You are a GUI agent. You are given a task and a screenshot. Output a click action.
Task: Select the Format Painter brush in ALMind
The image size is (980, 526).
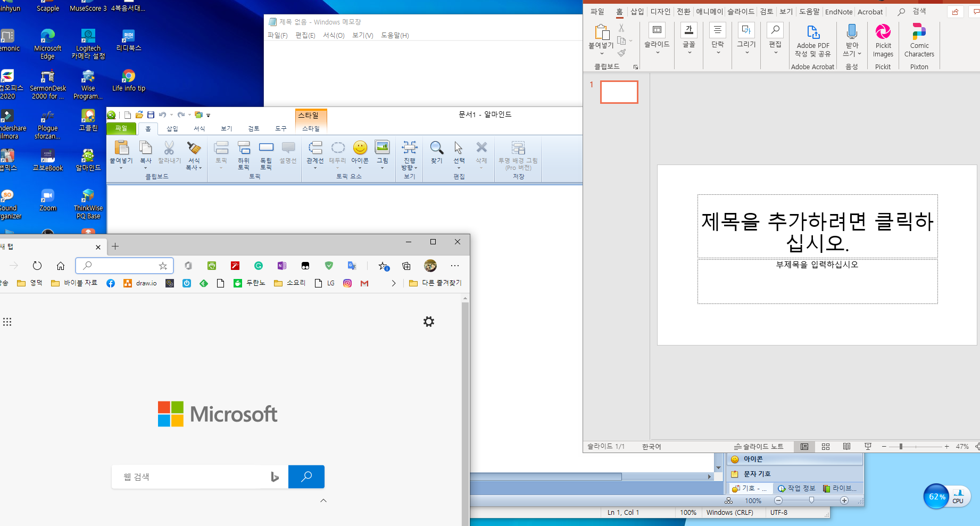[x=194, y=148]
